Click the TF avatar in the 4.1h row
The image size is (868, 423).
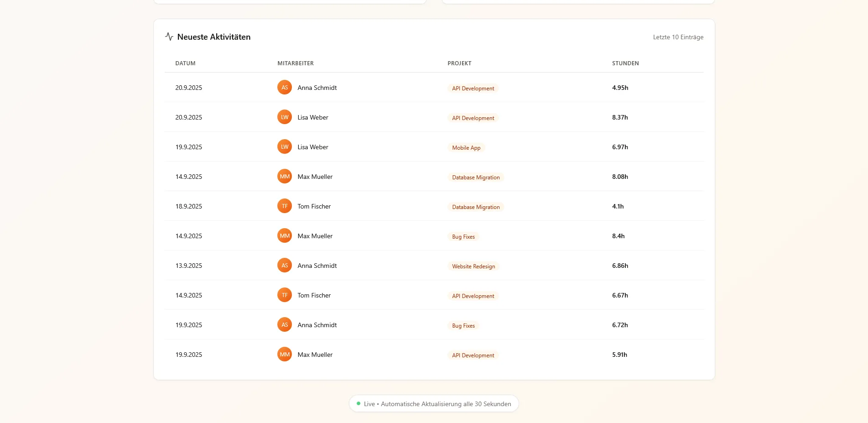click(x=285, y=206)
